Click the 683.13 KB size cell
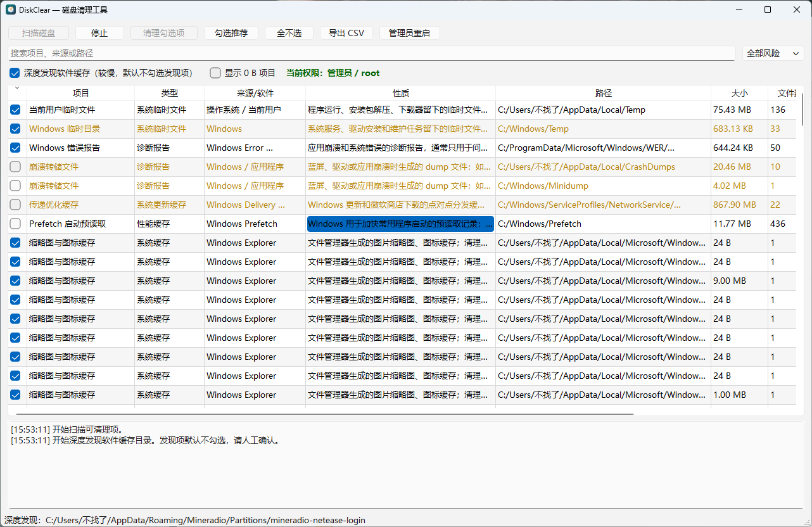 click(x=740, y=129)
